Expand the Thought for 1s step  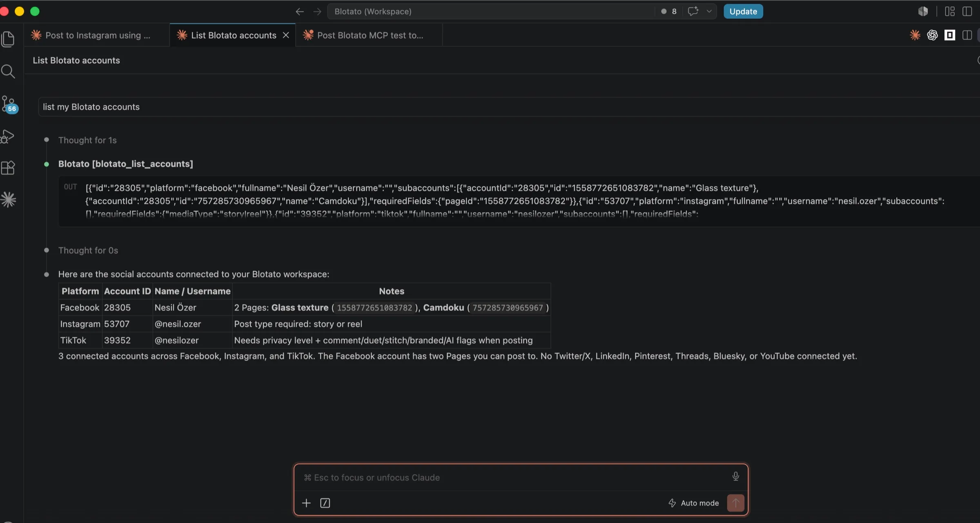(x=87, y=140)
